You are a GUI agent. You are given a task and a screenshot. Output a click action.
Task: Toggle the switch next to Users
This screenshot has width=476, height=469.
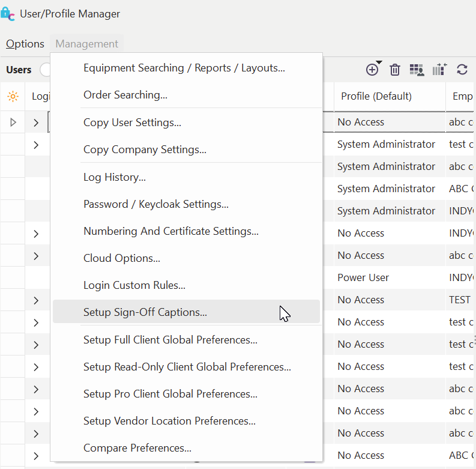pyautogui.click(x=45, y=70)
